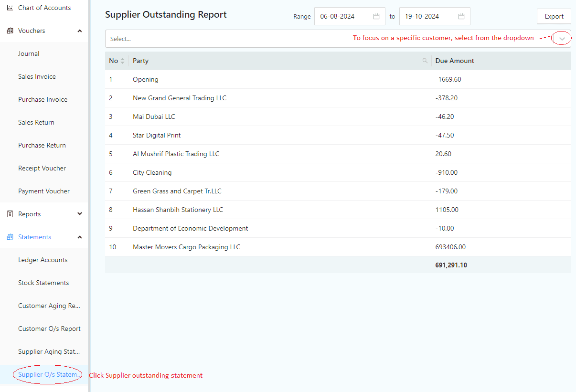Collapse the Statements section chevron
Image resolution: width=576 pixels, height=392 pixels.
80,237
